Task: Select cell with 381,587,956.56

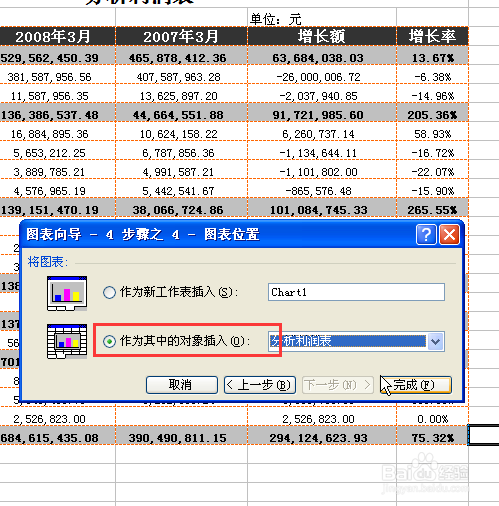Action: [58, 74]
